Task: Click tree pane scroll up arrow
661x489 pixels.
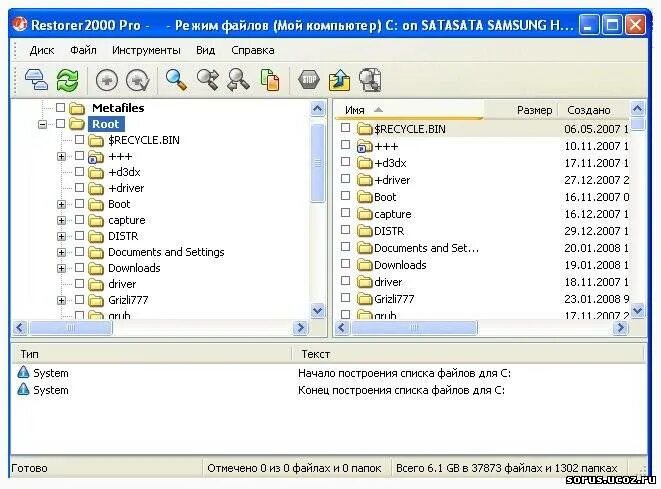Action: (318, 109)
